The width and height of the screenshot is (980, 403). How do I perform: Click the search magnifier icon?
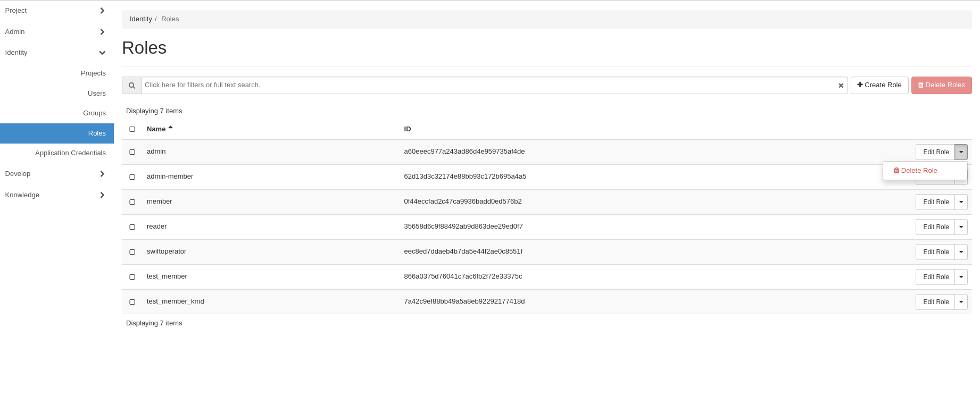132,86
